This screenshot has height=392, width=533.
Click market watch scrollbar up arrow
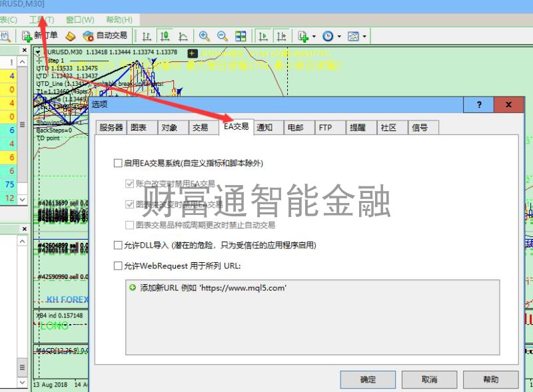pos(22,62)
